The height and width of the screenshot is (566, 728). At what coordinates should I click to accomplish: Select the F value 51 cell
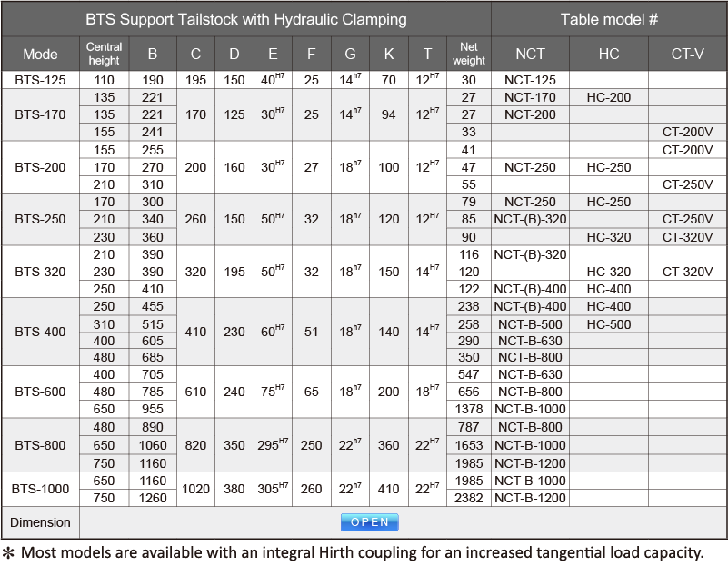point(312,332)
